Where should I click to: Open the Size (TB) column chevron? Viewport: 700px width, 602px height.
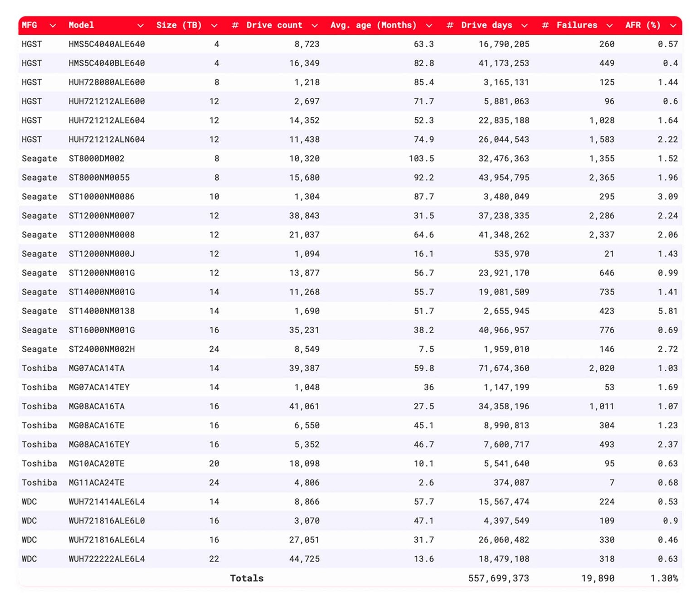214,26
